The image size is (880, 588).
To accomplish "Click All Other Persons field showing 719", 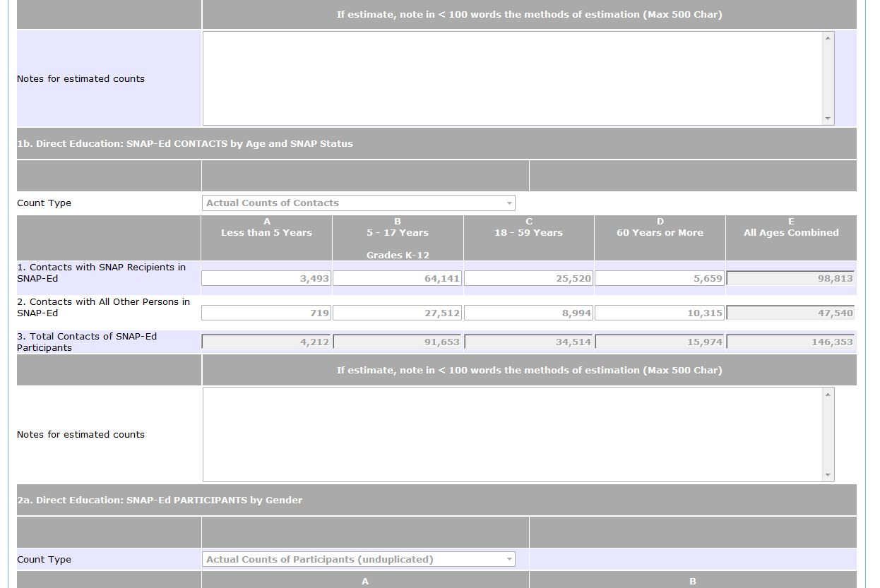I will (266, 313).
